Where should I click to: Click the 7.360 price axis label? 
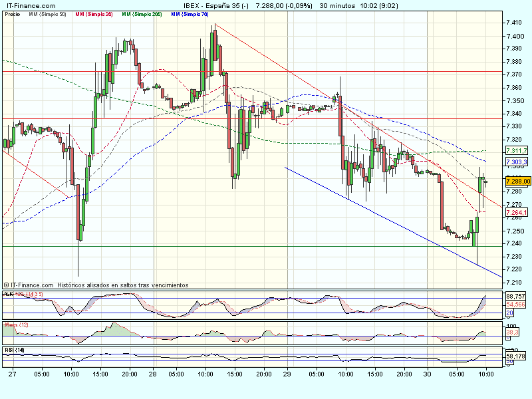(513, 88)
